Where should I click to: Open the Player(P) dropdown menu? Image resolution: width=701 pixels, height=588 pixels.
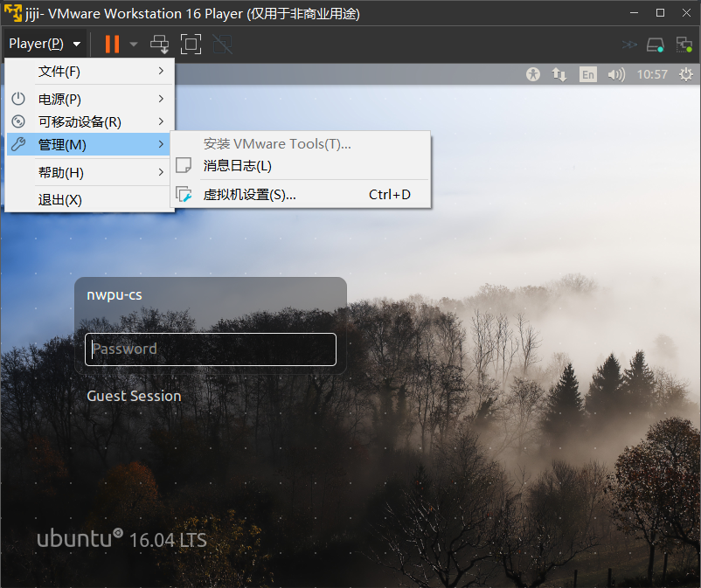(45, 44)
